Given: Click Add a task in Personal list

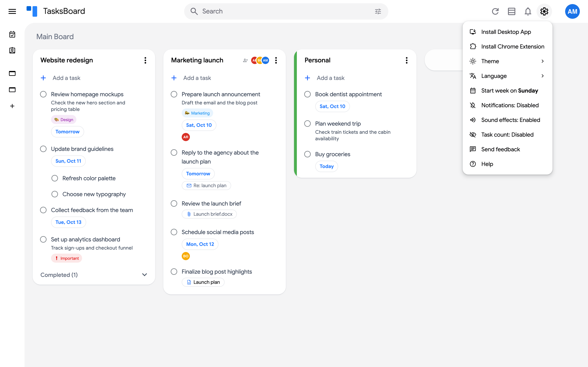Looking at the screenshot, I should click(x=331, y=78).
